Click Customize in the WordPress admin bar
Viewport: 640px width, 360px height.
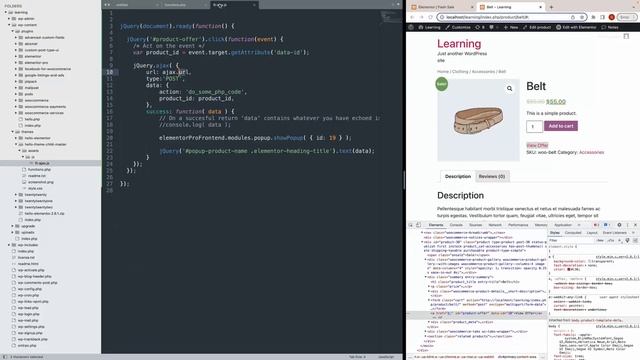pyautogui.click(x=458, y=27)
